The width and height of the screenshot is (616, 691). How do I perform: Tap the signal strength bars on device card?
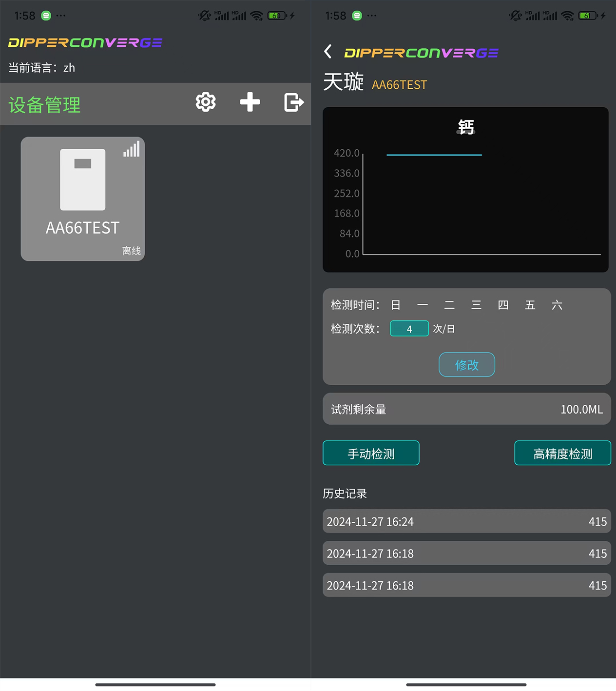pyautogui.click(x=132, y=149)
